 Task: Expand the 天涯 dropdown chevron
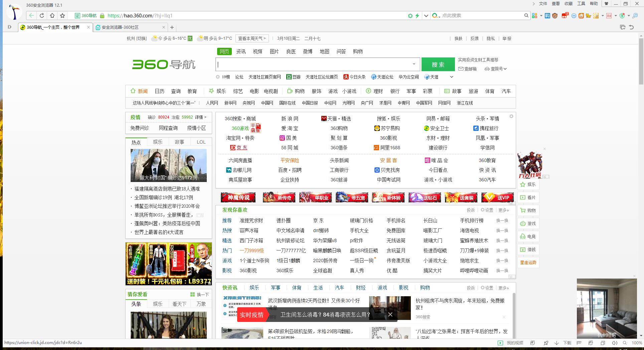[x=452, y=77]
